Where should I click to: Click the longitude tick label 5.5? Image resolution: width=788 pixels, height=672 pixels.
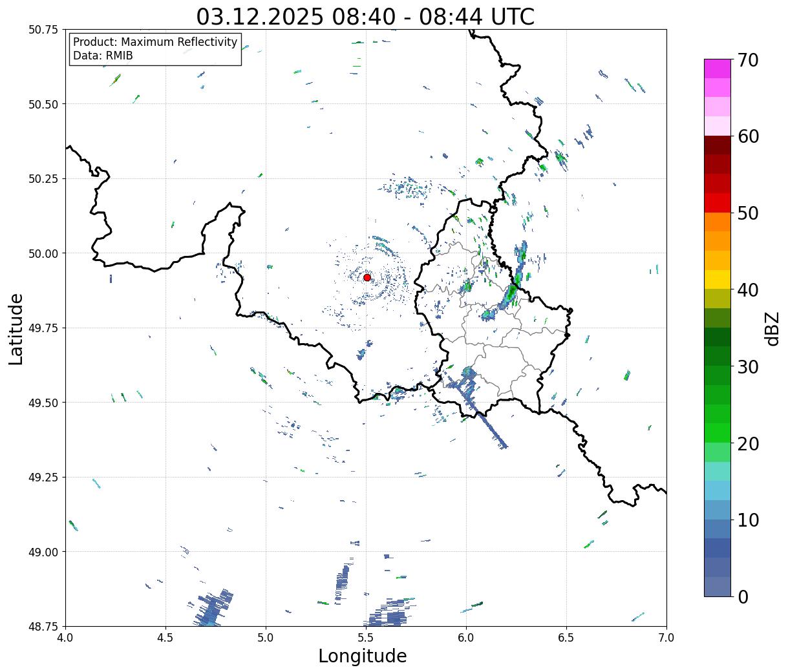click(x=366, y=638)
